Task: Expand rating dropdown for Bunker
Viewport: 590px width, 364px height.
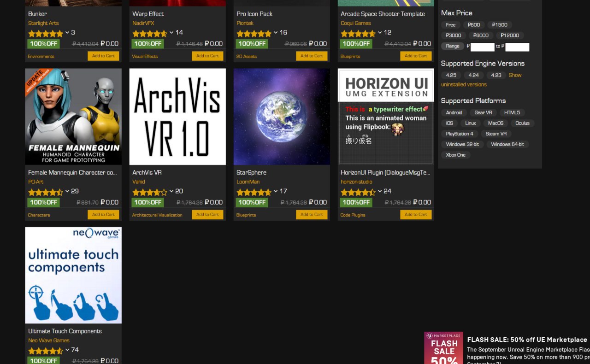Action: (x=67, y=33)
